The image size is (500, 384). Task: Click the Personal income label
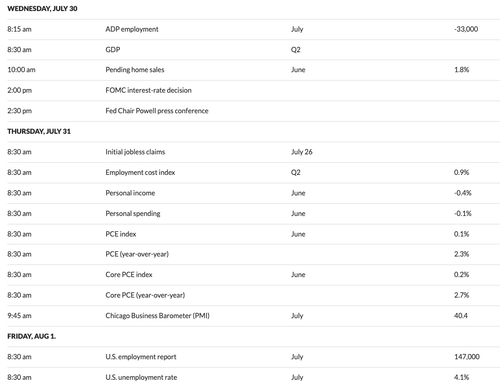tap(130, 193)
